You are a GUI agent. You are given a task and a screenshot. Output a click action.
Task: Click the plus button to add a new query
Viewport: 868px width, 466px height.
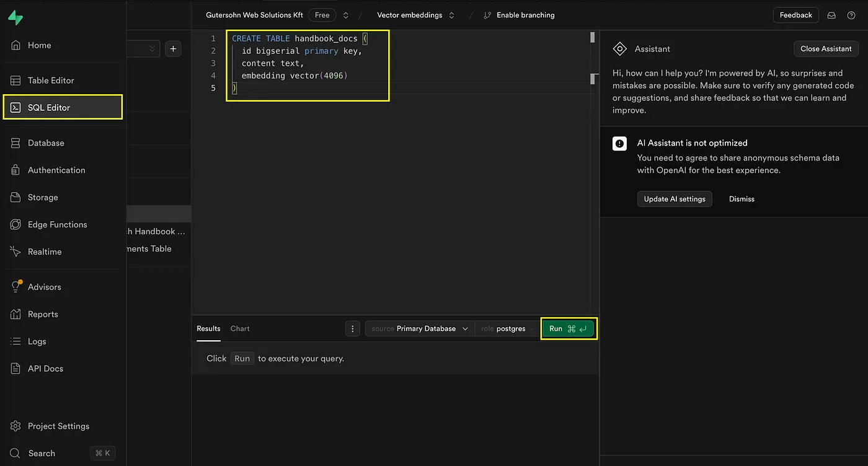173,49
